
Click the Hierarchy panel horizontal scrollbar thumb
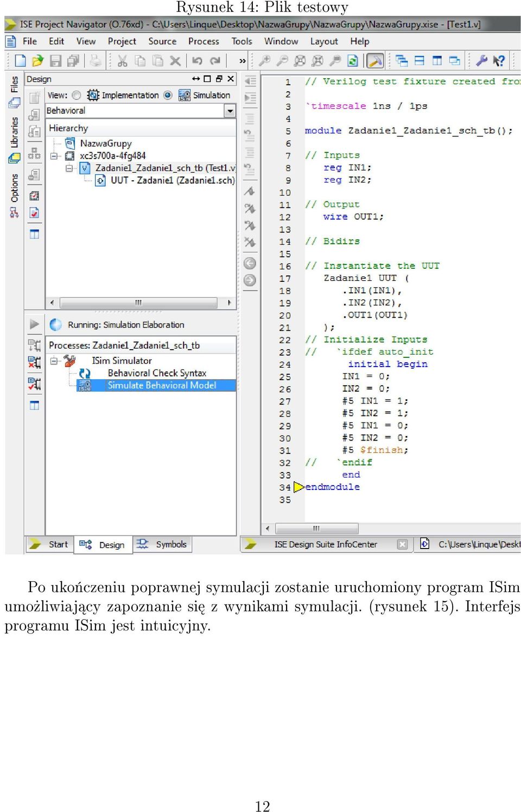point(138,303)
